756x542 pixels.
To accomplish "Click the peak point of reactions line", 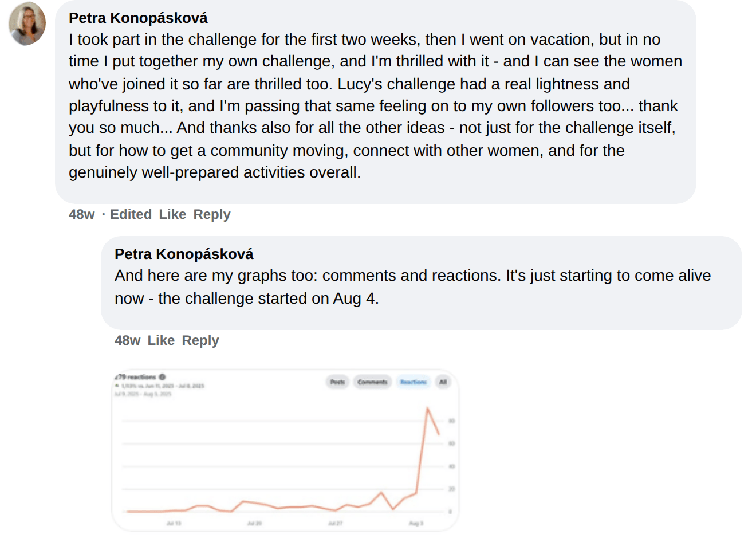I will coord(427,408).
